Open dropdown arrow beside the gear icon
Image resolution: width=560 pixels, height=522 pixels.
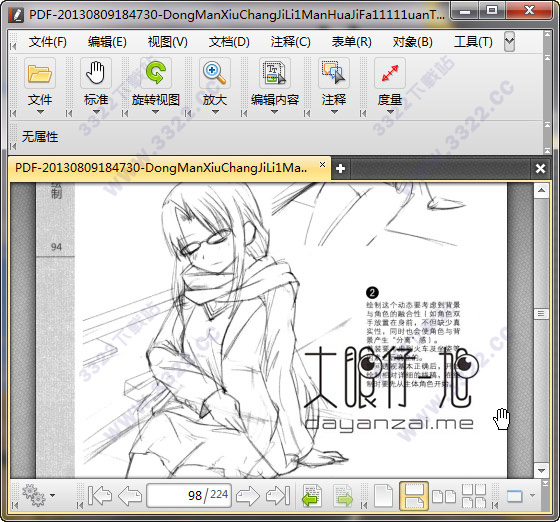52,495
